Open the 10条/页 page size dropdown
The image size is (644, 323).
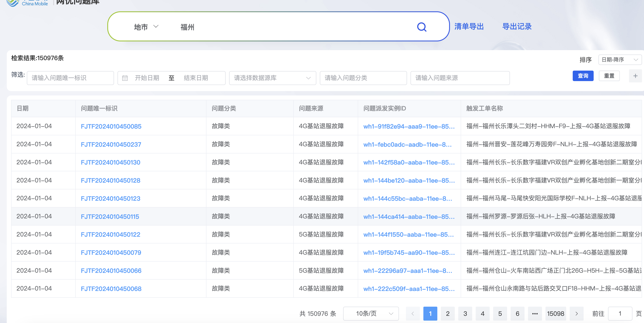[x=371, y=313]
